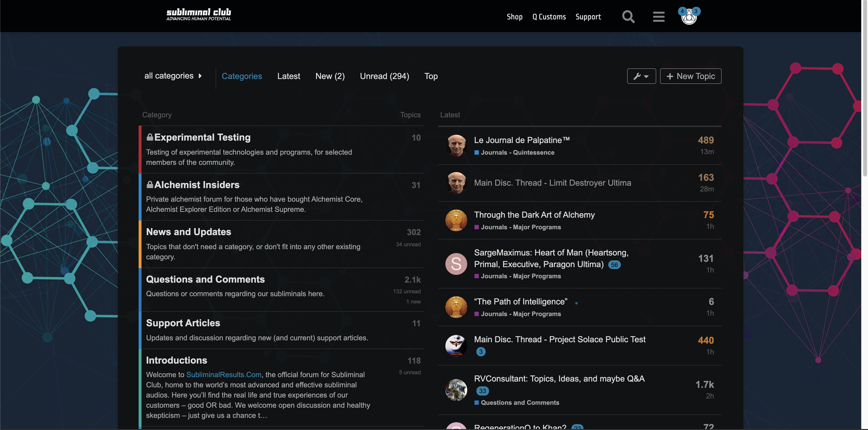Click the 4 notification badge on the avatar
Image resolution: width=868 pixels, height=430 pixels.
[682, 11]
